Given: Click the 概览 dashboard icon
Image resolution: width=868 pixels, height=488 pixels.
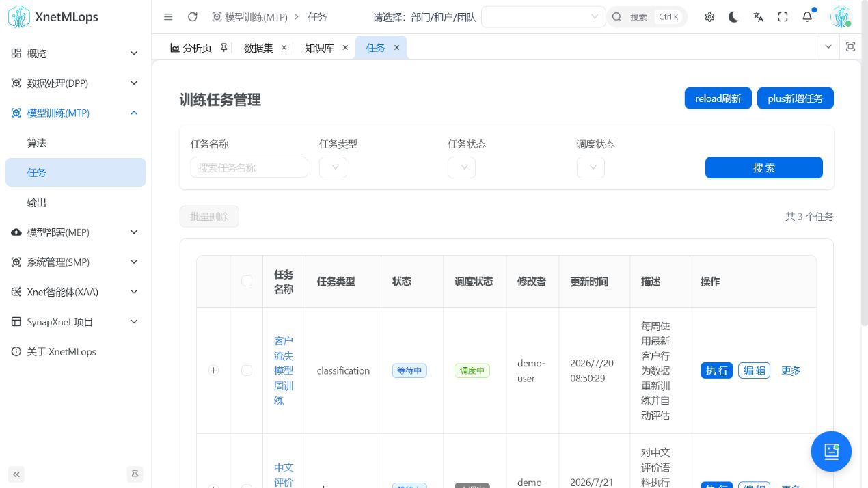Looking at the screenshot, I should pyautogui.click(x=16, y=53).
